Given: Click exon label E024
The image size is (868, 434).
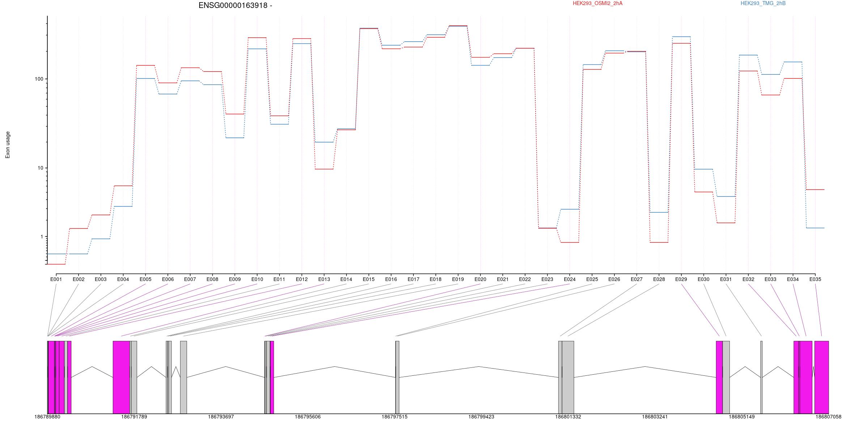Looking at the screenshot, I should 570,279.
